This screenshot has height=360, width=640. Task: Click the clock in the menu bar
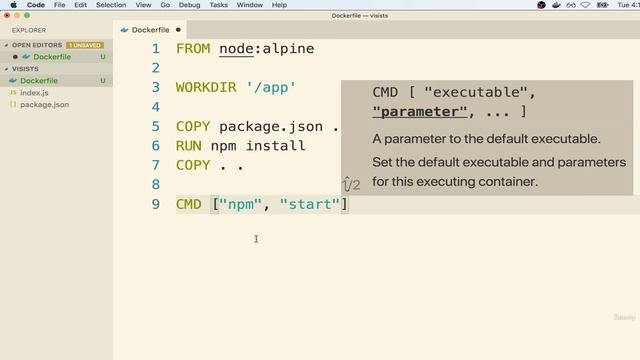[x=629, y=5]
